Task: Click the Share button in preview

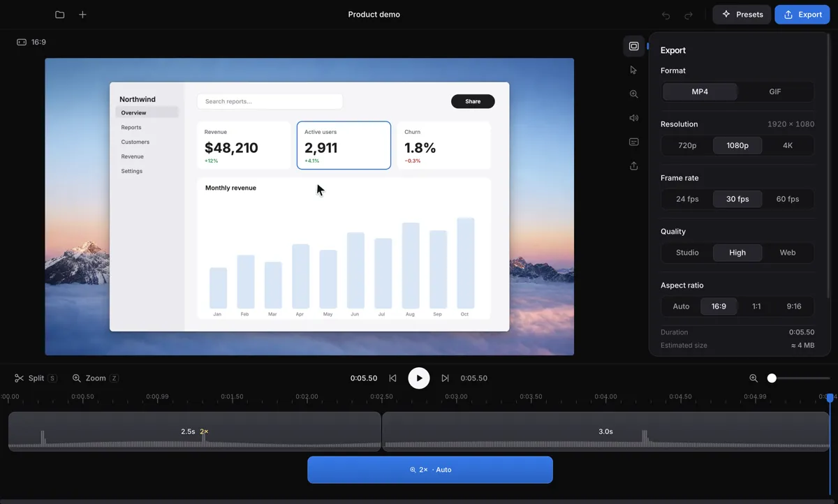Action: point(473,101)
